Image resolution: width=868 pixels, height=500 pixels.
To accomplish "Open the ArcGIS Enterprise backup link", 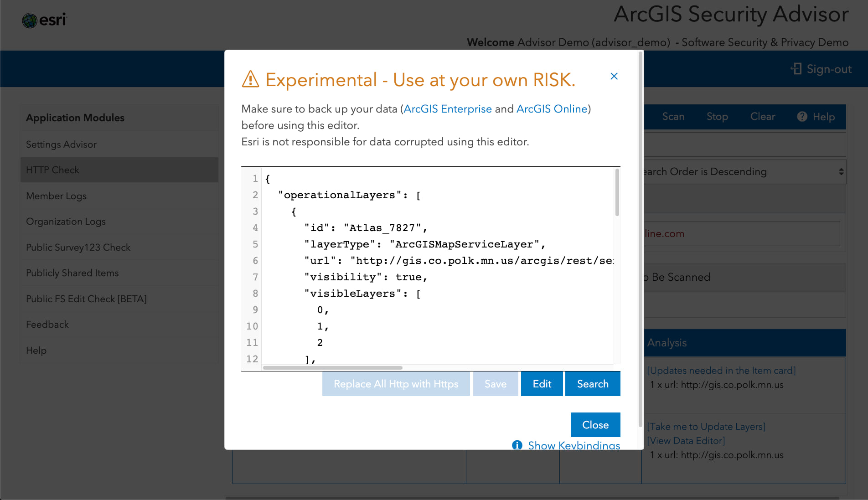I will (448, 109).
